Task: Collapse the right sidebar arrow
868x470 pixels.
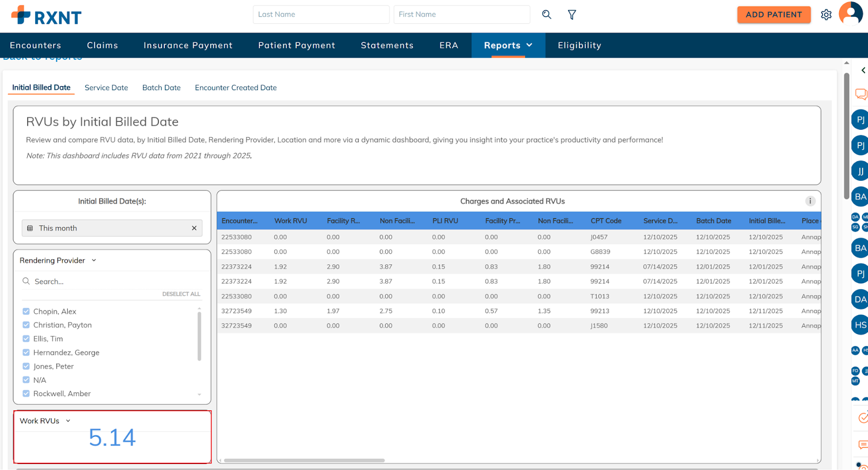Action: [x=863, y=70]
